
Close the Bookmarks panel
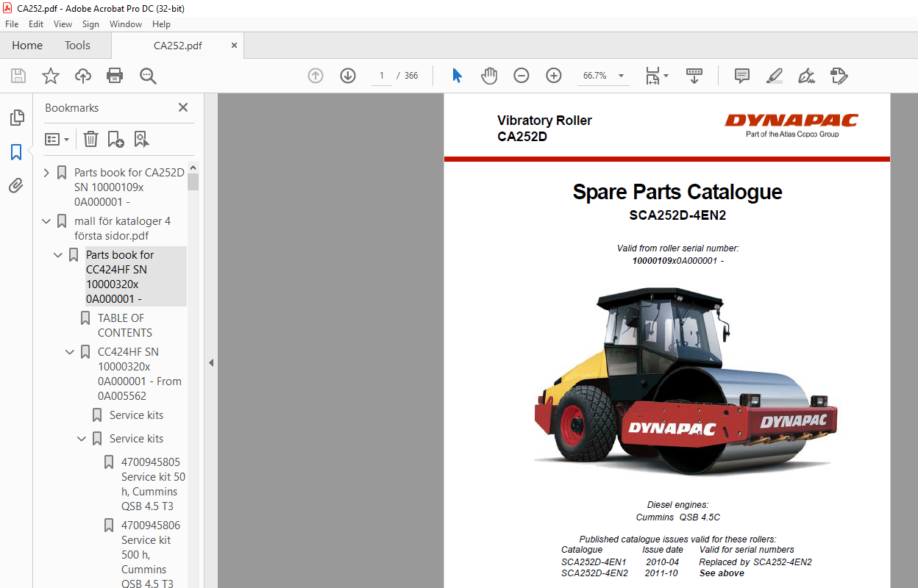[x=183, y=107]
